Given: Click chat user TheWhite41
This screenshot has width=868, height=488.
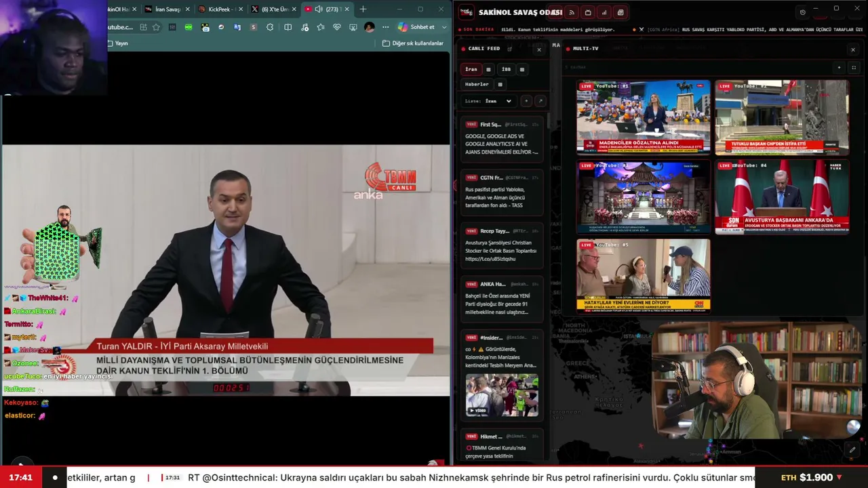Looking at the screenshot, I should 49,298.
